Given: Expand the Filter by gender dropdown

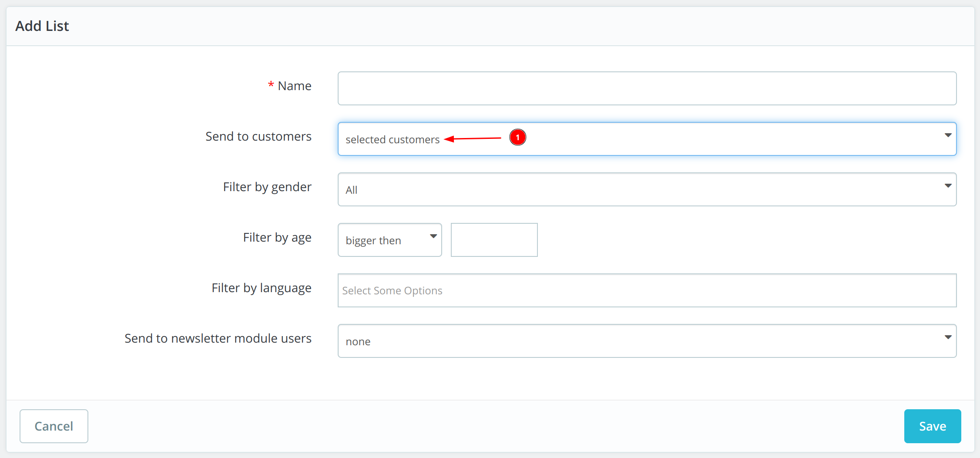Looking at the screenshot, I should pos(647,189).
